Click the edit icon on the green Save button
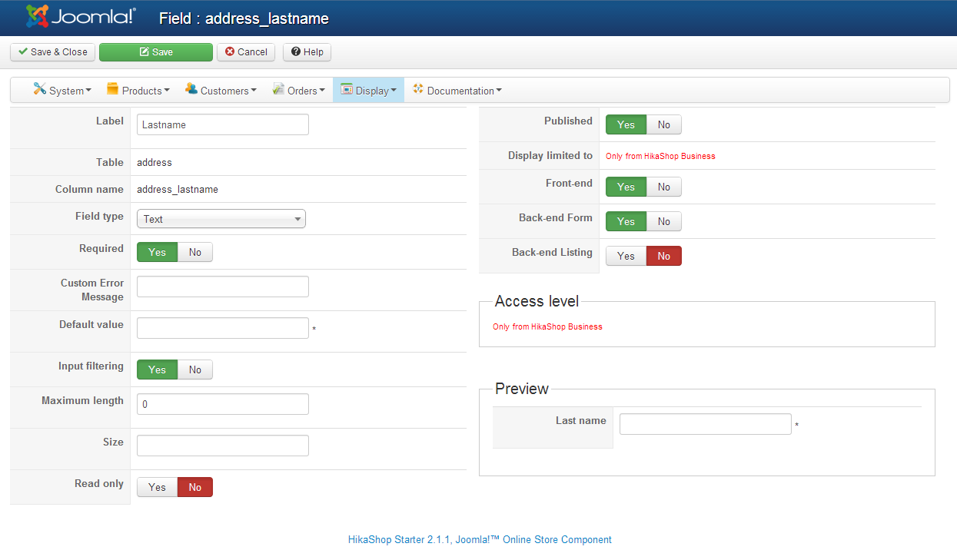 [144, 52]
